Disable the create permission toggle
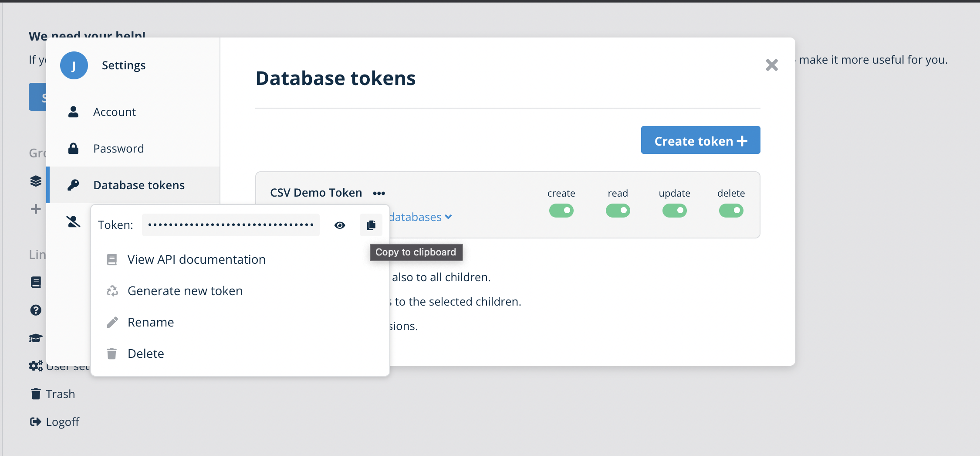Screen dimensions: 980x456 [x=561, y=211]
